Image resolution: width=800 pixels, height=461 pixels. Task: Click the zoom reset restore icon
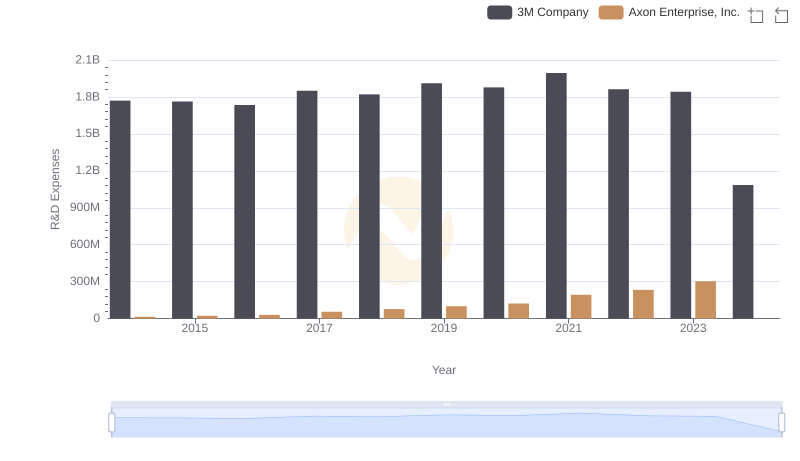[x=781, y=15]
